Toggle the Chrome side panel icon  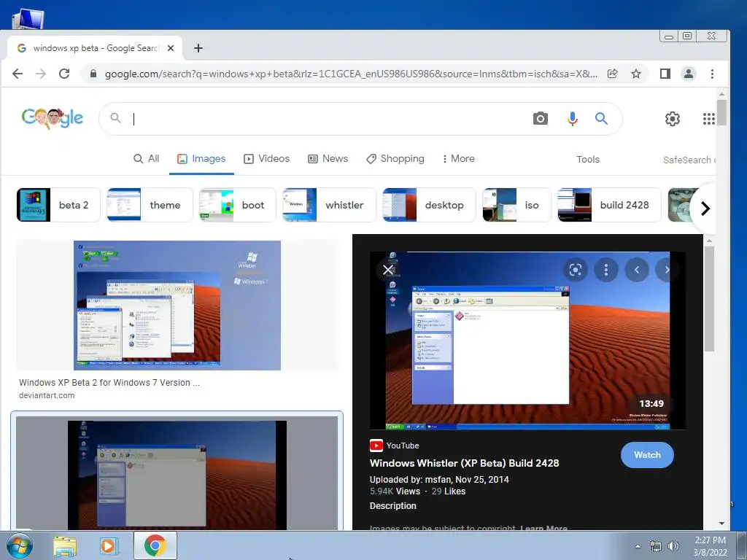tap(665, 74)
